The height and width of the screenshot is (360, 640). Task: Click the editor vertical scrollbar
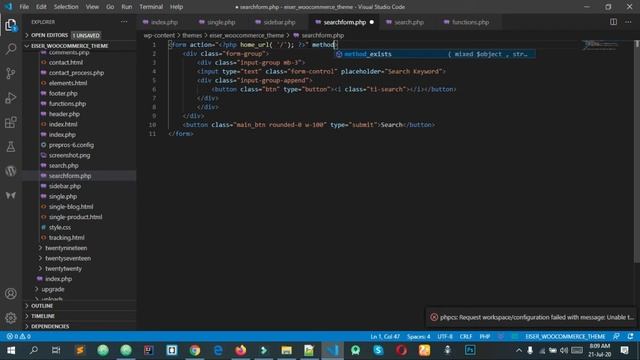(636, 151)
